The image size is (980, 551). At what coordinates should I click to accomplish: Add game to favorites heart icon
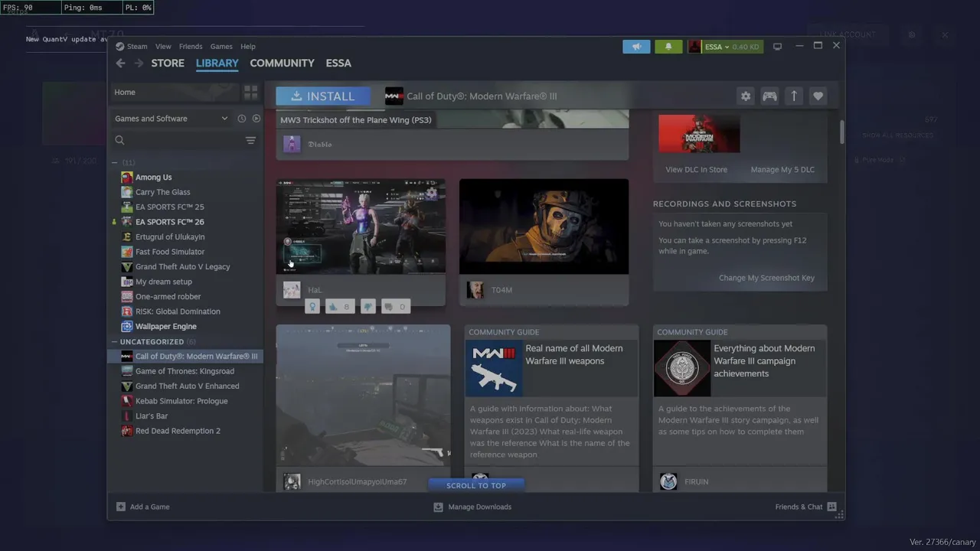[818, 96]
